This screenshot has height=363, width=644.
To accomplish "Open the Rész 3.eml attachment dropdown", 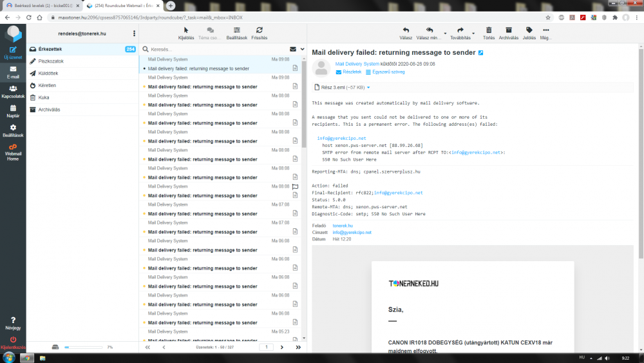I will pyautogui.click(x=368, y=88).
